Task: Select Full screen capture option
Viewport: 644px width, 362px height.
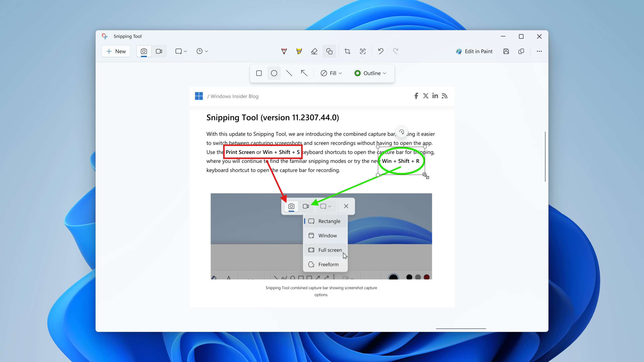Action: tap(326, 250)
